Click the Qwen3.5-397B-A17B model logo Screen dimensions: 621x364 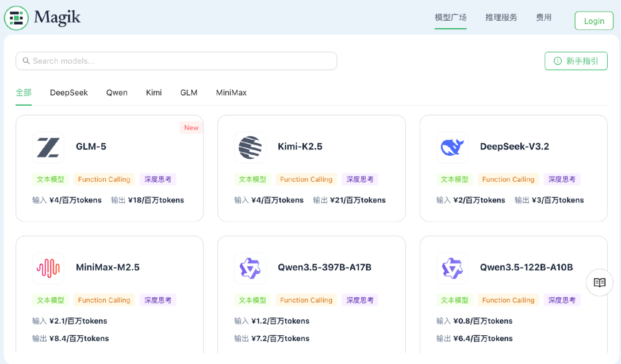[x=250, y=268]
